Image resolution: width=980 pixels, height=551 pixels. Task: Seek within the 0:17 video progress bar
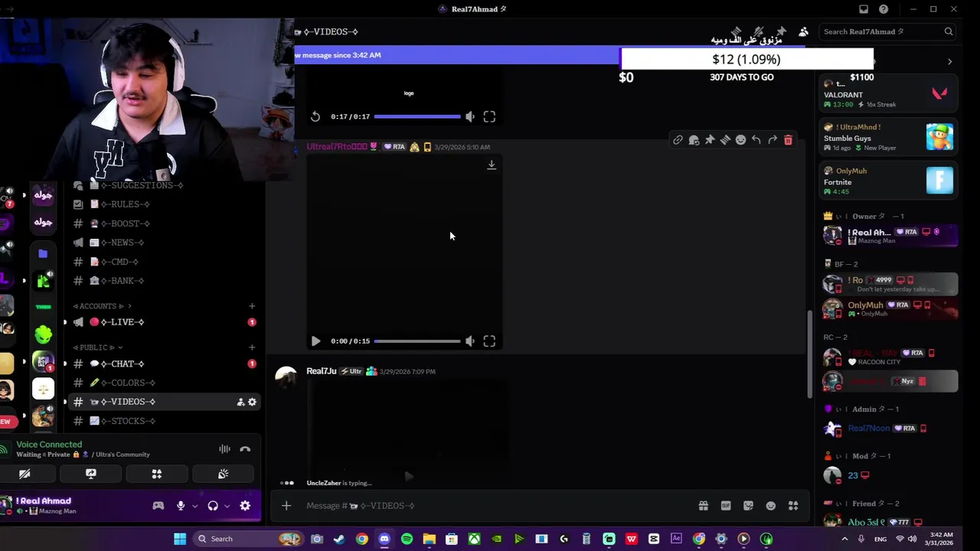pos(417,116)
